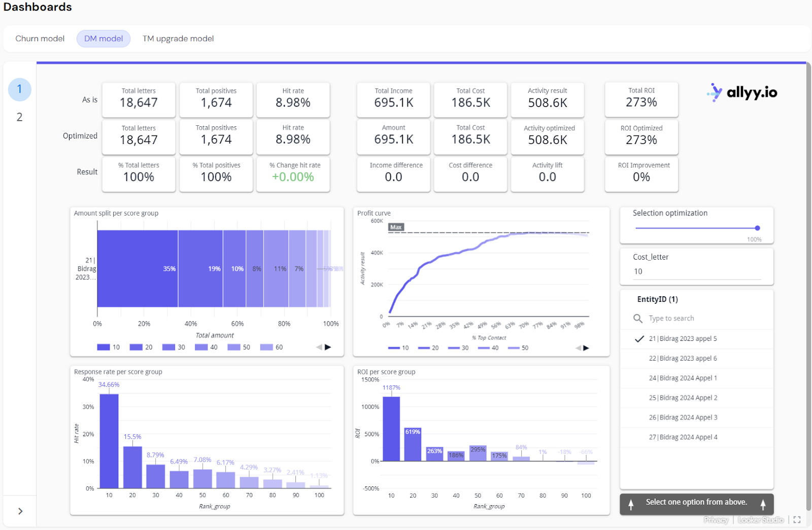Viewport: 812px width, 530px height.
Task: Expand the page navigation panel chevron
Action: (19, 511)
